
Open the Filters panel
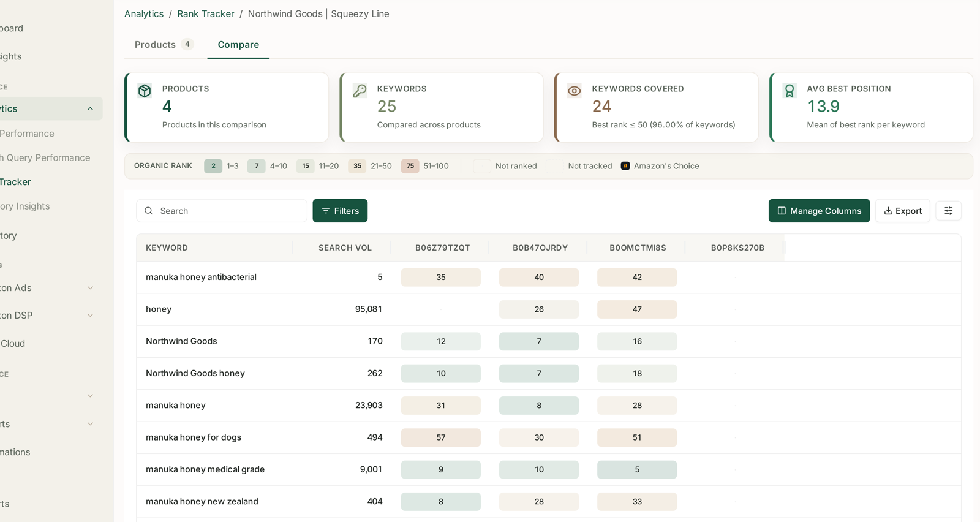pos(340,211)
